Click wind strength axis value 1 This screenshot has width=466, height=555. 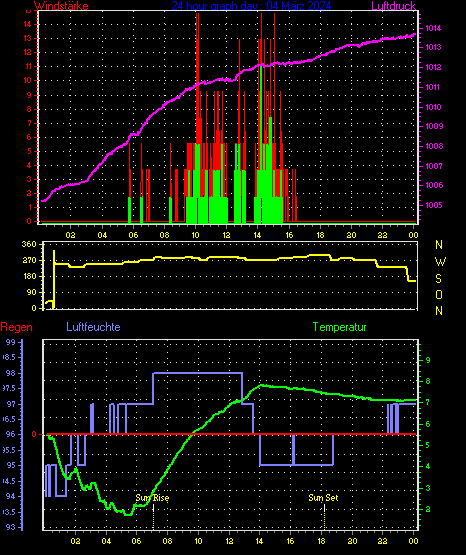click(30, 207)
